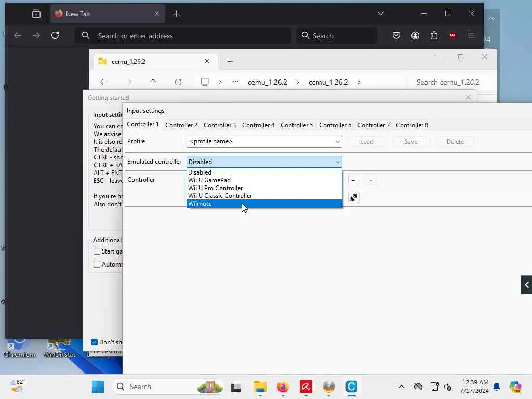532x399 pixels.
Task: Open the clock showing 12:39 AM
Action: click(x=475, y=387)
